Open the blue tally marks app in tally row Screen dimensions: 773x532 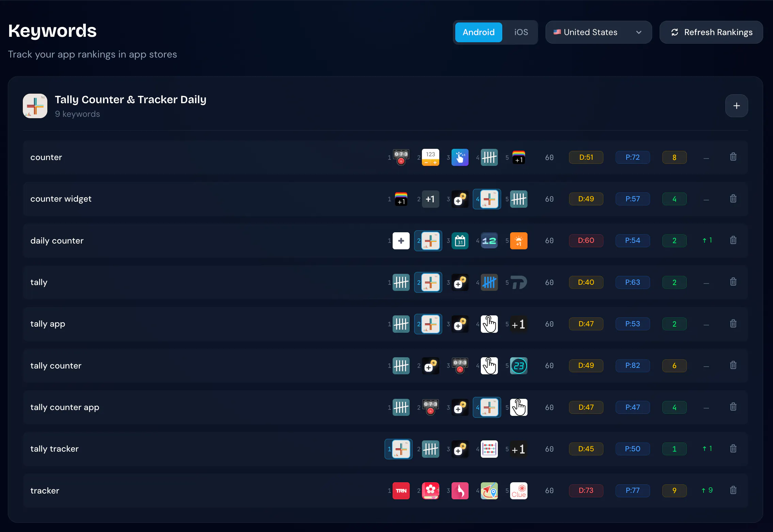point(489,282)
